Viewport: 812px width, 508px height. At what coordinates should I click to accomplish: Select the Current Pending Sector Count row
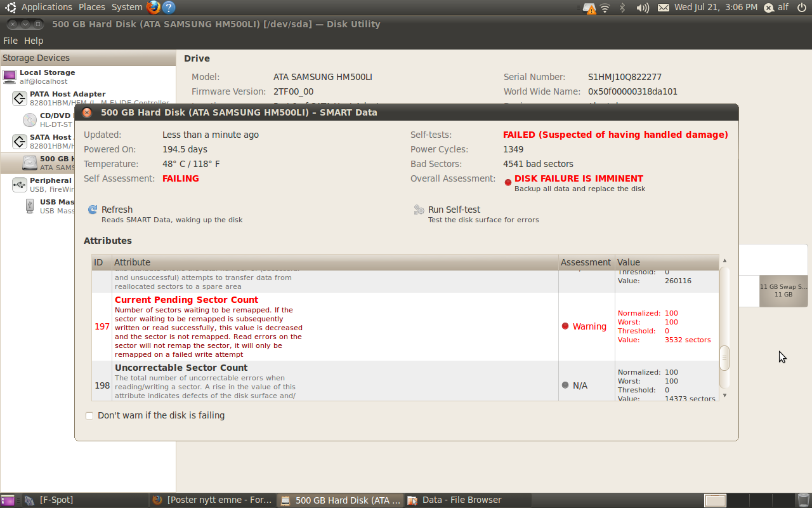point(405,326)
